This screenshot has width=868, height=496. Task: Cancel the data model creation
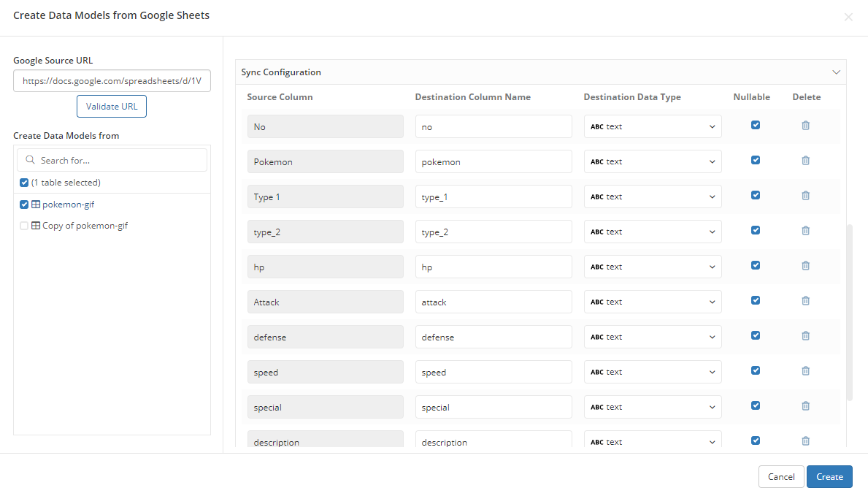click(x=781, y=476)
